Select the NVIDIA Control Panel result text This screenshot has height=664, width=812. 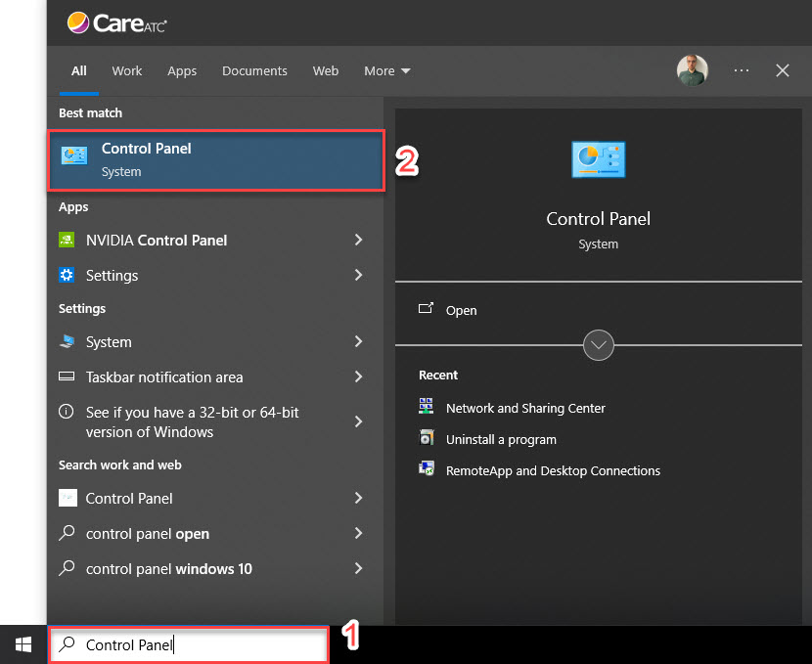click(x=157, y=241)
